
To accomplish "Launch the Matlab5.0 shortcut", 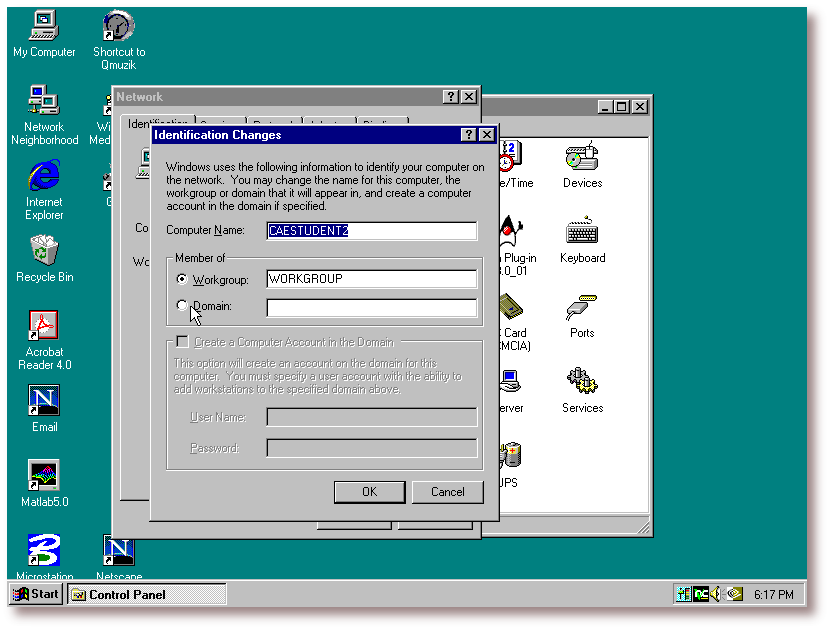I will 44,476.
